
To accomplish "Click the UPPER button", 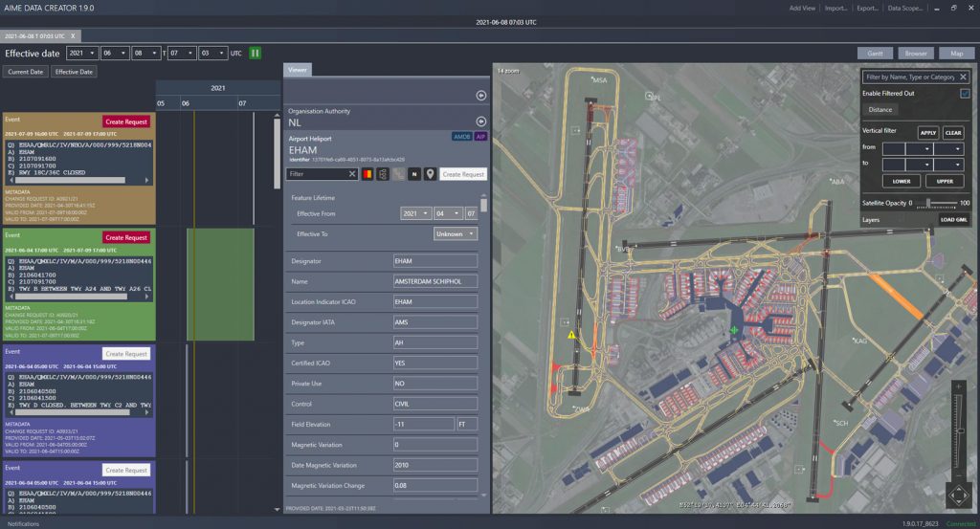I will [x=945, y=181].
